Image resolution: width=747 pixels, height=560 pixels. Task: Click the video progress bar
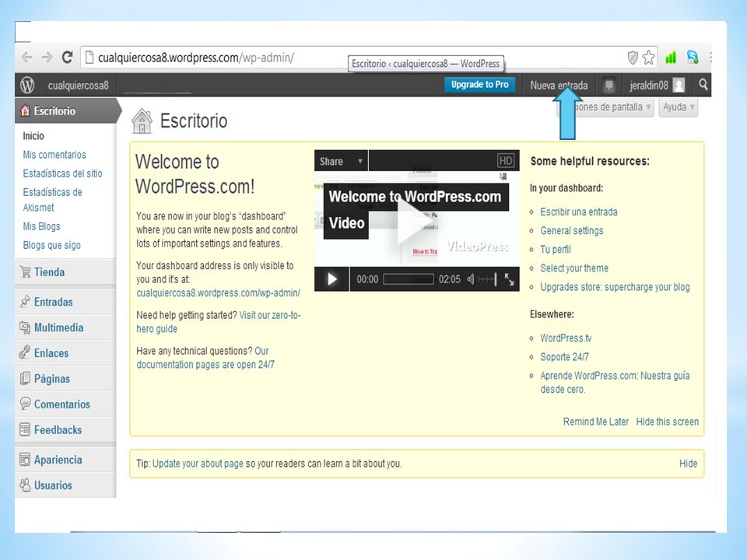[x=409, y=279]
